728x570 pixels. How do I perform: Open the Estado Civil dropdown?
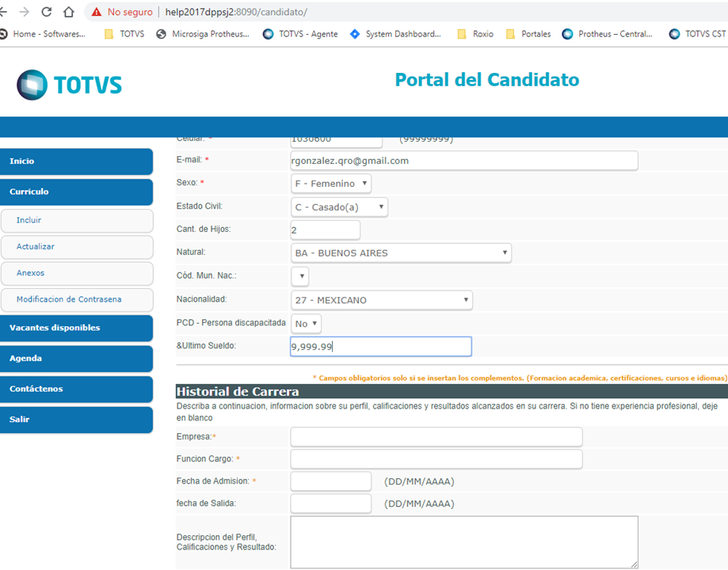(x=339, y=207)
